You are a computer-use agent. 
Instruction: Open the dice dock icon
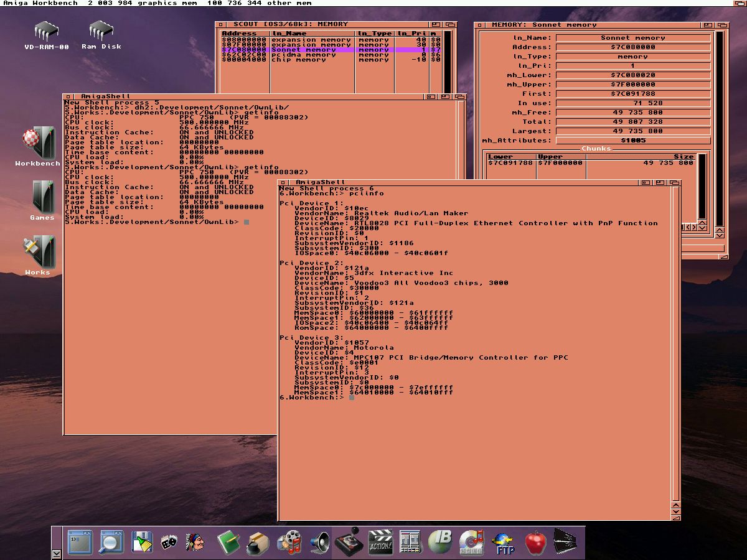click(169, 542)
